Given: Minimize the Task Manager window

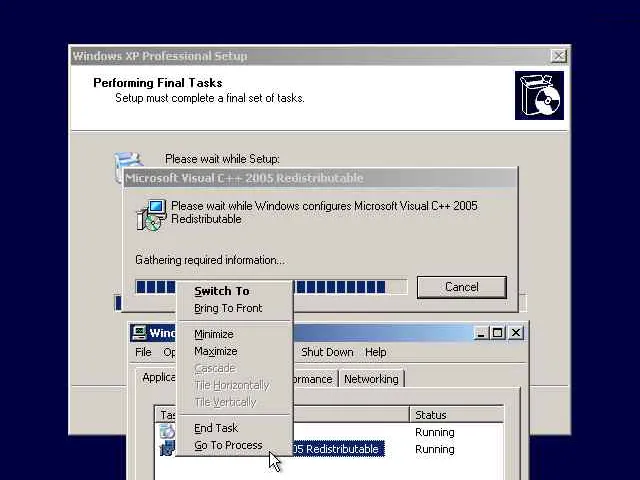Looking at the screenshot, I should (x=481, y=333).
